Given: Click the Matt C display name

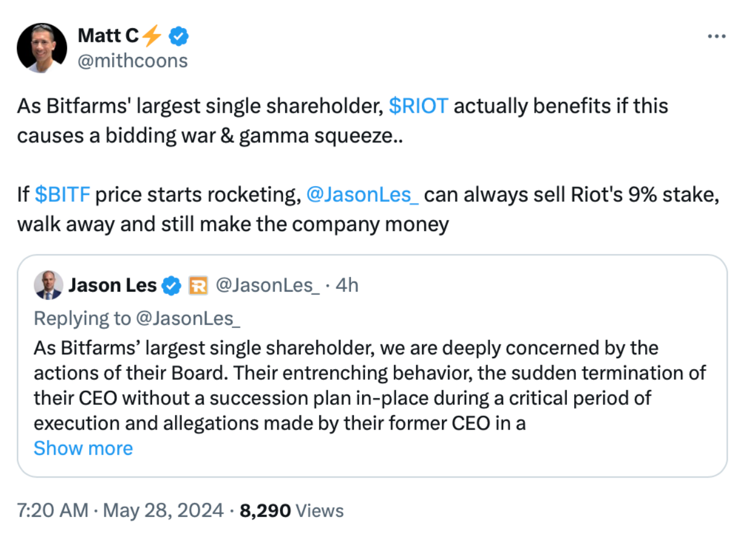Looking at the screenshot, I should (108, 36).
